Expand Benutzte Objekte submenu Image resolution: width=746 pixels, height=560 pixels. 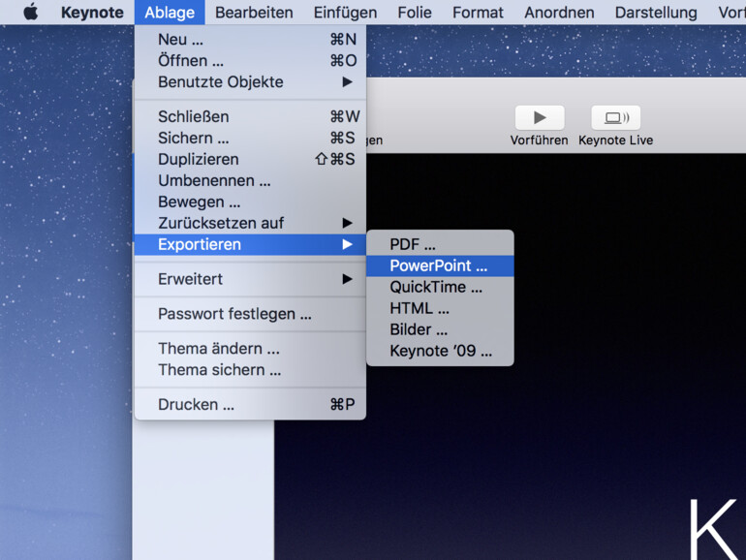pos(250,81)
